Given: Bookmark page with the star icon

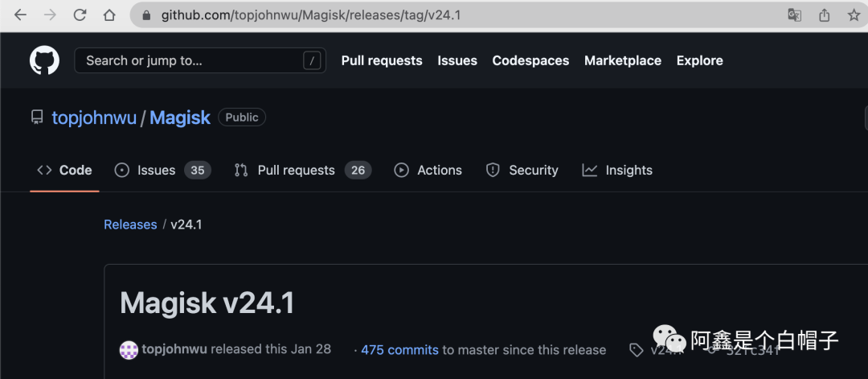Looking at the screenshot, I should [854, 15].
